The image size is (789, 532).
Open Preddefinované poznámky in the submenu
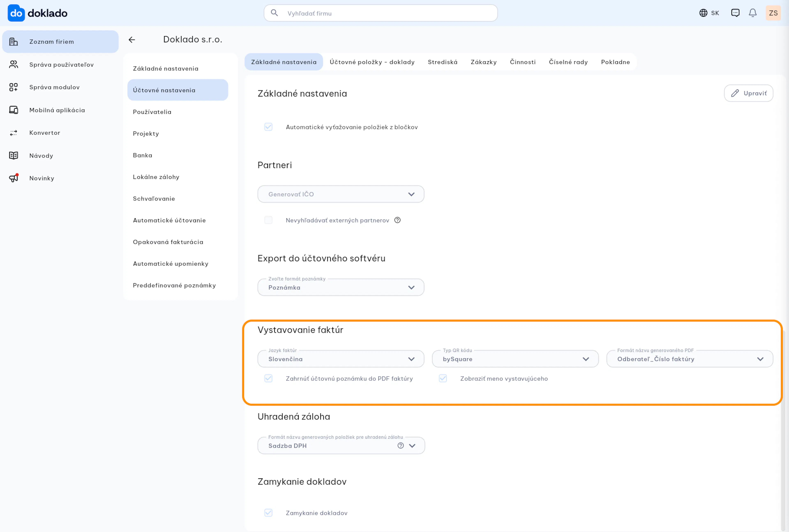[x=178, y=285]
